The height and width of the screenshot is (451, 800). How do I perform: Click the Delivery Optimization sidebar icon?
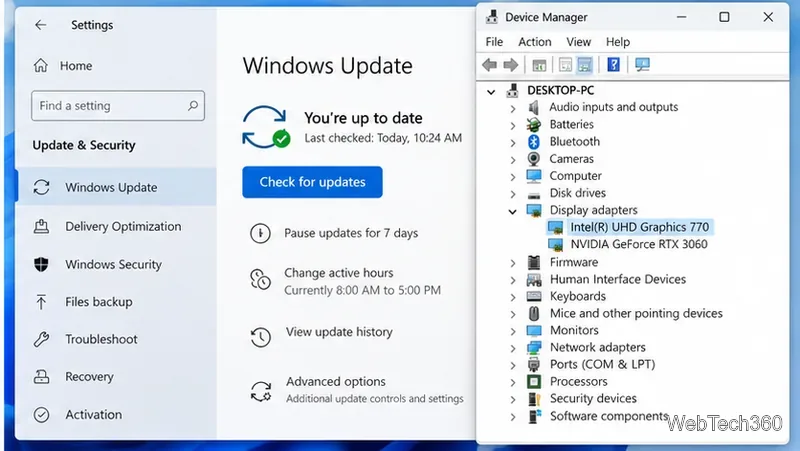pos(41,226)
